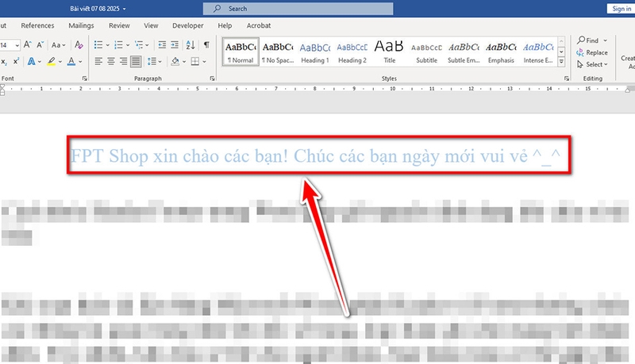Open shading color dropdown arrow
Image resolution: width=635 pixels, height=364 pixels.
click(x=184, y=62)
